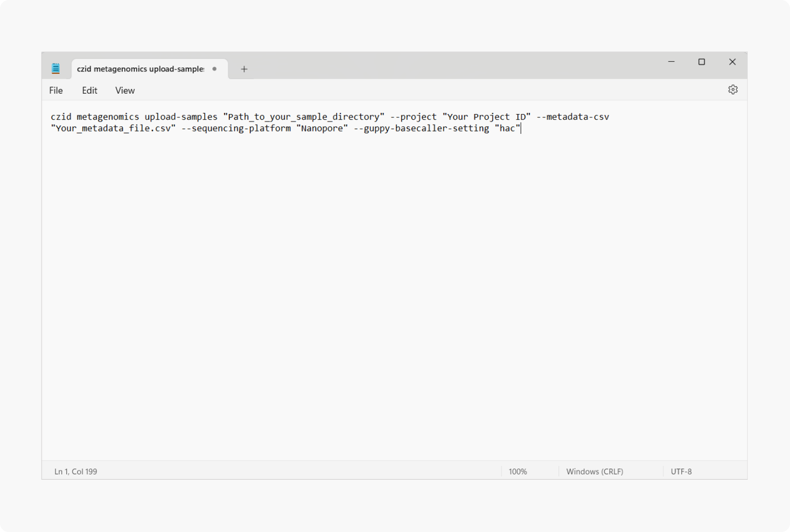
Task: Click "Your Project ID" text
Action: click(x=486, y=117)
